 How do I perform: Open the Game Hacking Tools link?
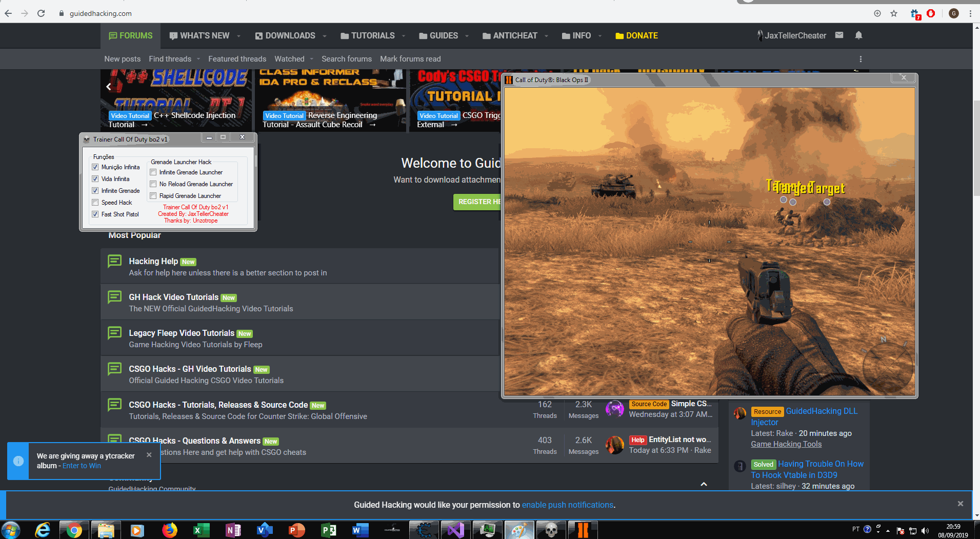click(x=786, y=444)
